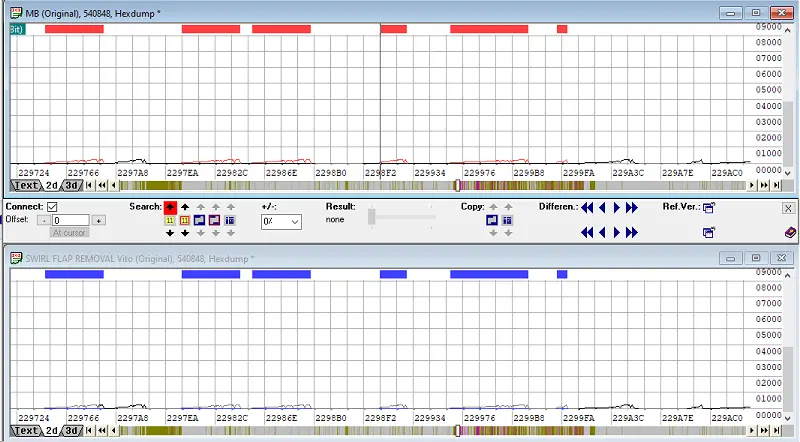Switch to 3d tab in MB window
This screenshot has width=800, height=442.
[x=71, y=185]
